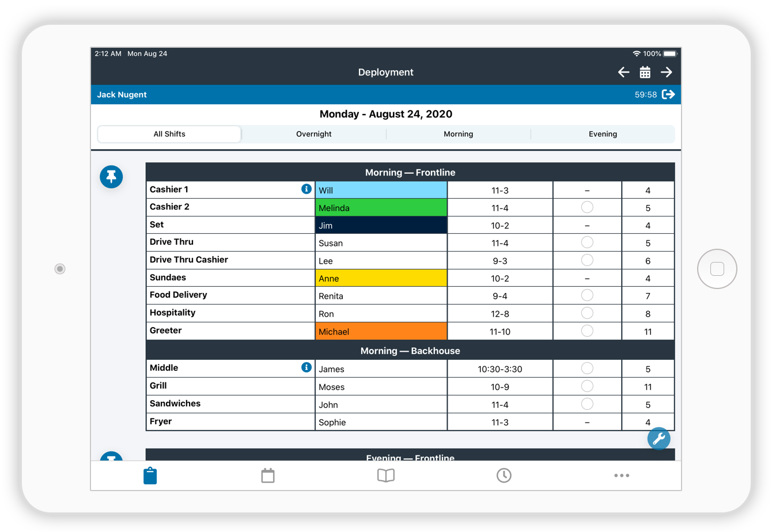Open the clock tab in bottom bar
Viewport: 772px width, 532px height.
click(504, 476)
